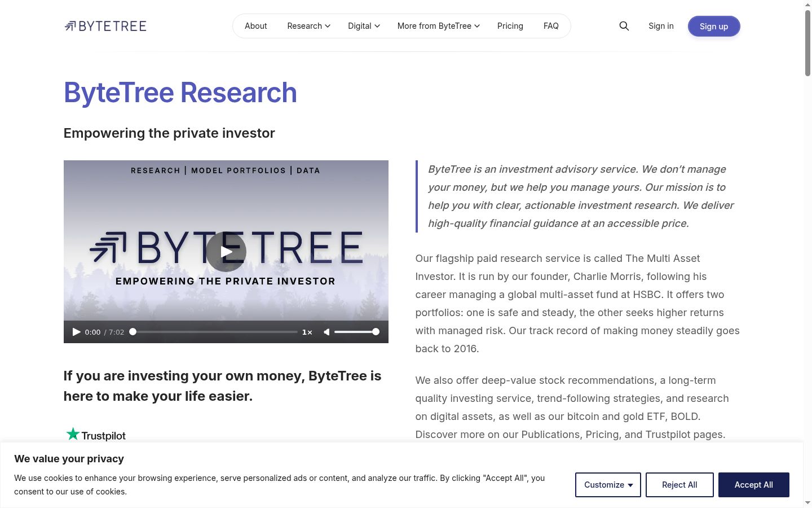Go to the Pricing page
Screen dimensions: 812x508
(x=510, y=26)
